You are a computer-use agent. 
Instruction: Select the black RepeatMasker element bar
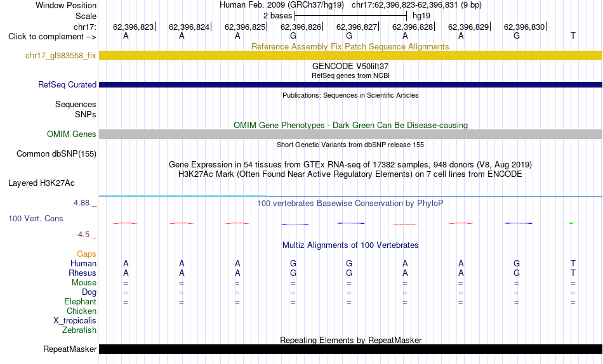[350, 349]
